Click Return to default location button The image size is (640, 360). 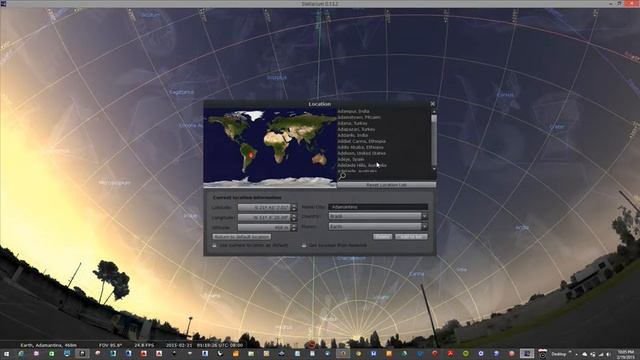(242, 237)
